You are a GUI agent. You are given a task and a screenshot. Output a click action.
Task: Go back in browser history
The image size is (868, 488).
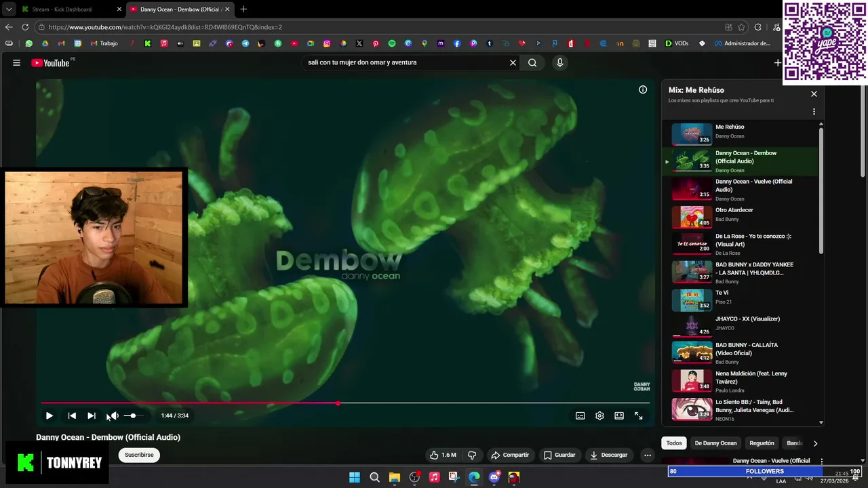pos(9,27)
